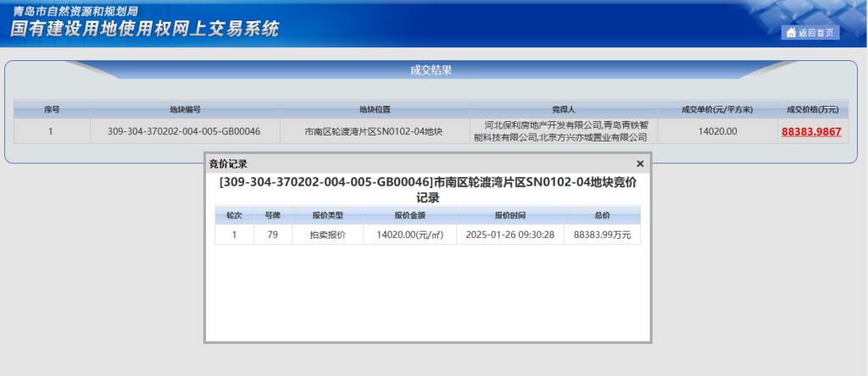The height and width of the screenshot is (376, 868).
Task: Click the 成交结果 panel title
Action: [x=431, y=70]
